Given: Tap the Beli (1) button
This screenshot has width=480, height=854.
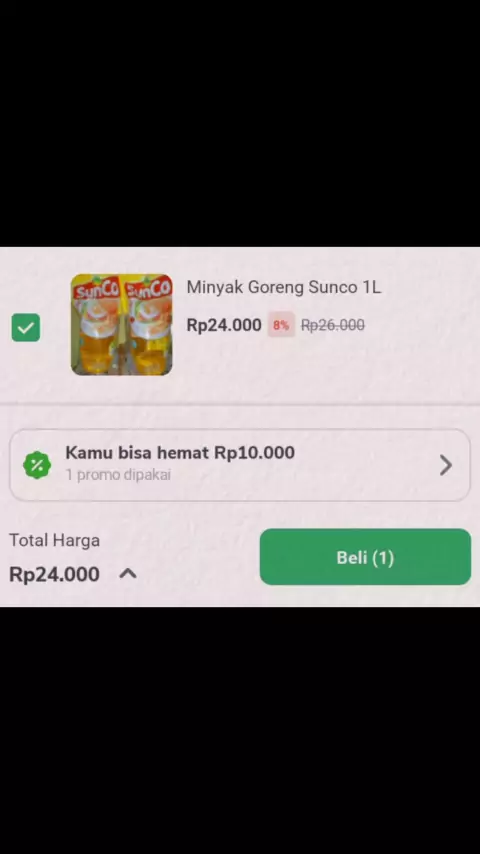Looking at the screenshot, I should [x=365, y=557].
